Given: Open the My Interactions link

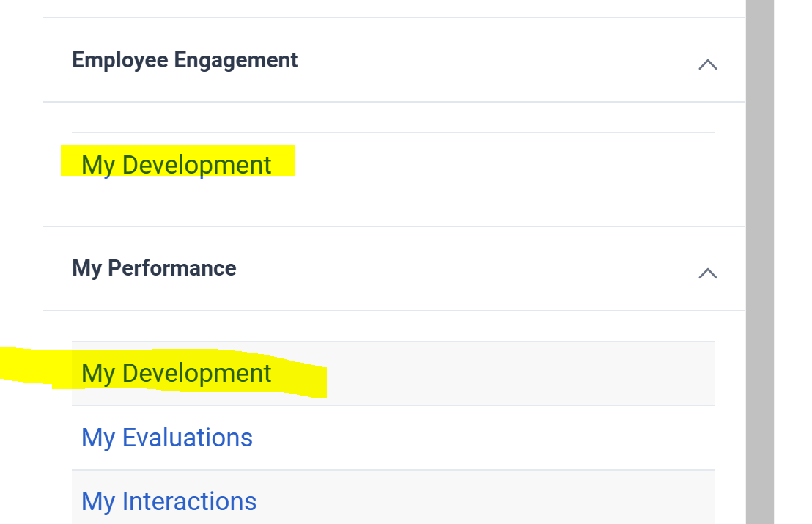Looking at the screenshot, I should tap(169, 501).
